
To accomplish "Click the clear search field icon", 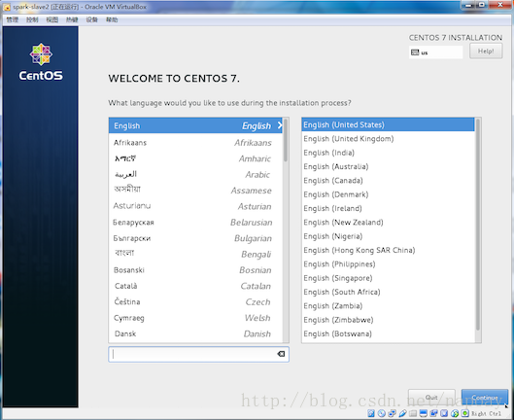I will 281,354.
